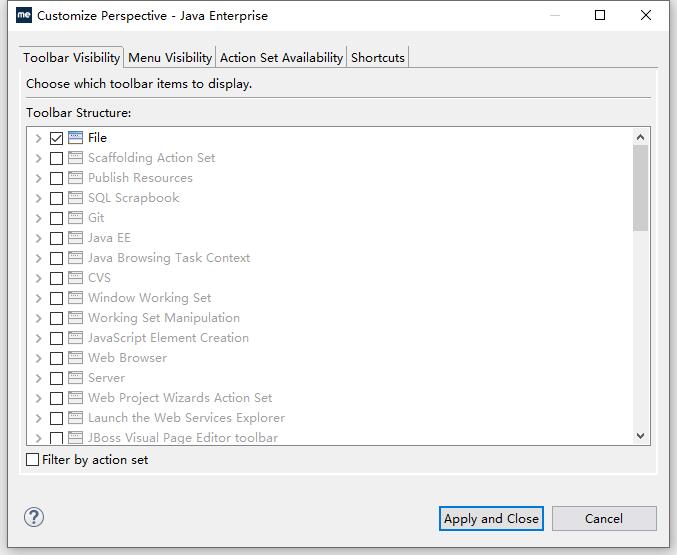Tick the Window Working Set checkbox
The image size is (677, 555).
coord(56,298)
